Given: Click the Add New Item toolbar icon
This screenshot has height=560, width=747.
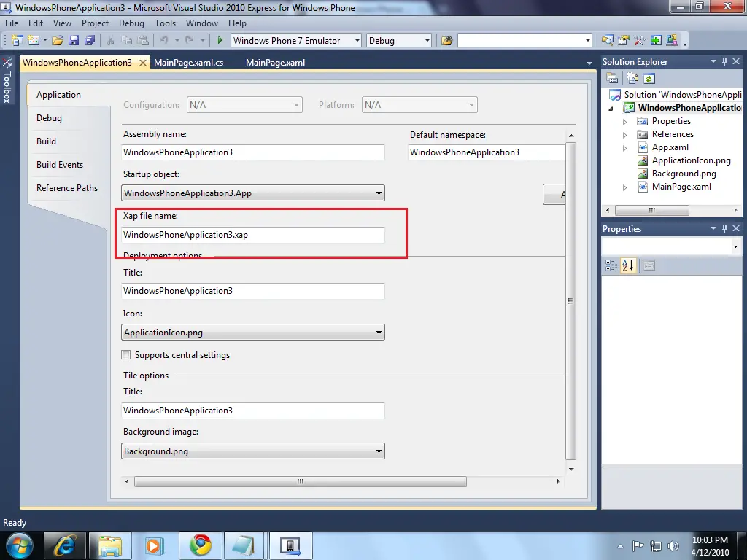Looking at the screenshot, I should coord(34,41).
